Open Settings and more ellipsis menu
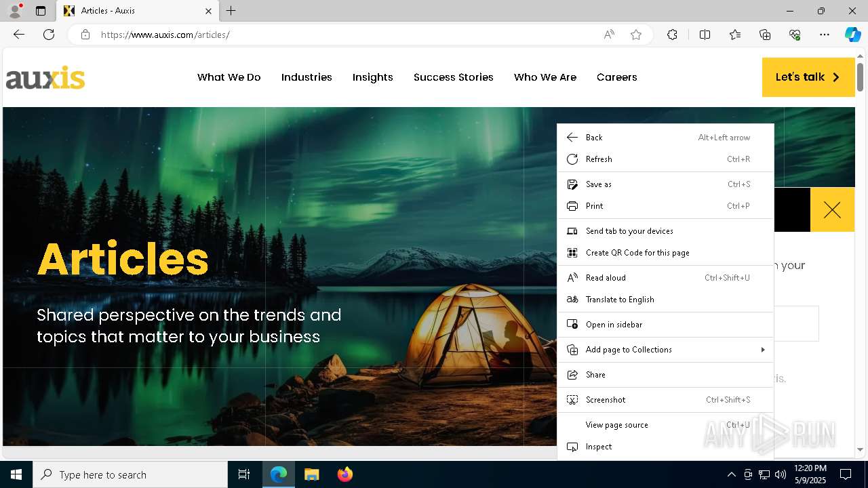 (825, 35)
